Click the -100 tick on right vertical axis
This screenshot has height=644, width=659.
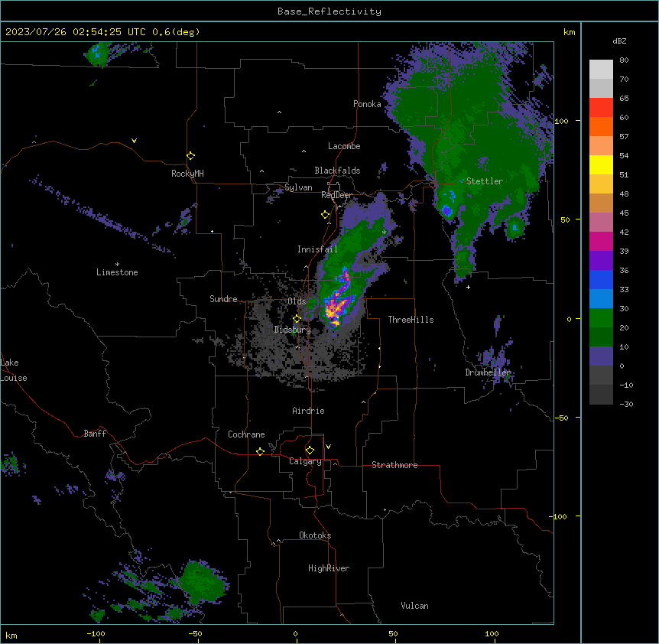click(x=559, y=516)
